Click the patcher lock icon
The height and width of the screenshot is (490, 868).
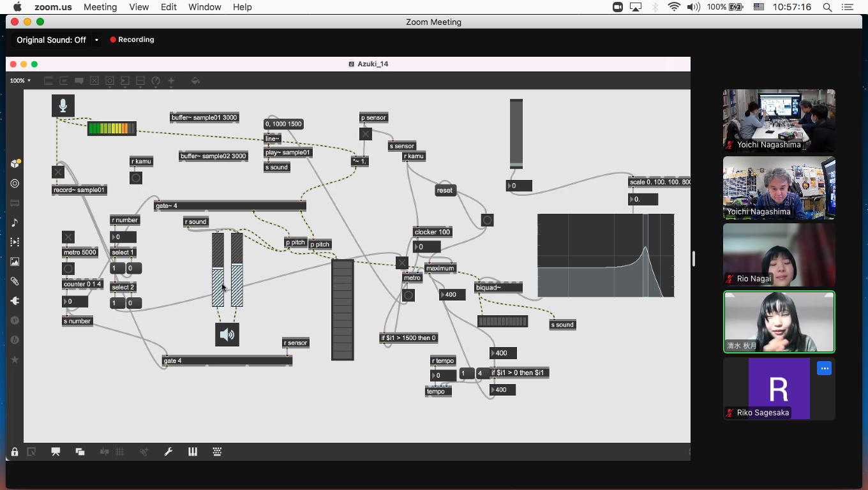(15, 452)
